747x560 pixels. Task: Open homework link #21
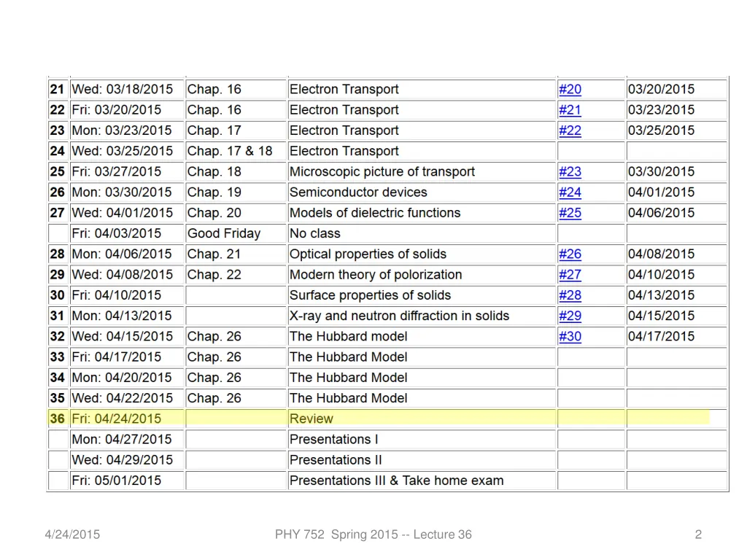[570, 110]
